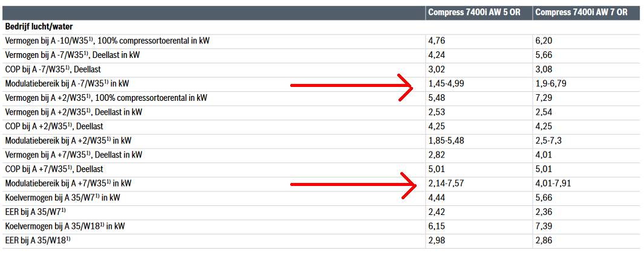Click the value 6,20 in the AW 7 column
This screenshot has width=644, height=256.
point(544,40)
